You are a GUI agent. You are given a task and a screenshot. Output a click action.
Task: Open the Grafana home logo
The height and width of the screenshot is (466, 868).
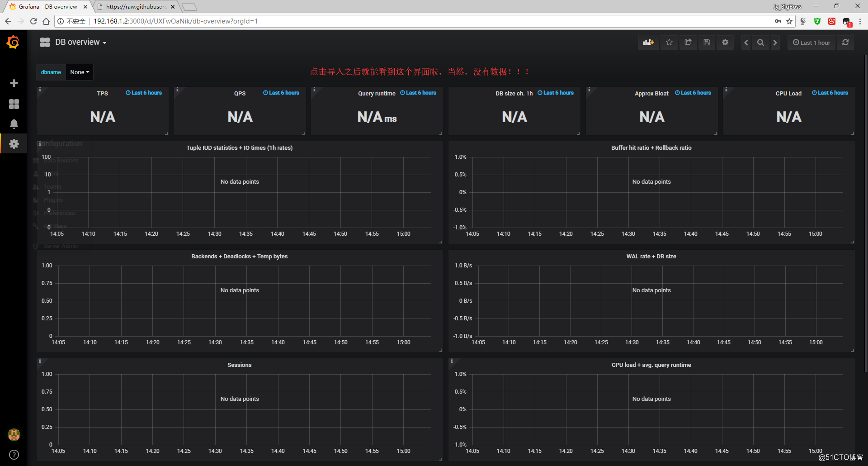13,42
